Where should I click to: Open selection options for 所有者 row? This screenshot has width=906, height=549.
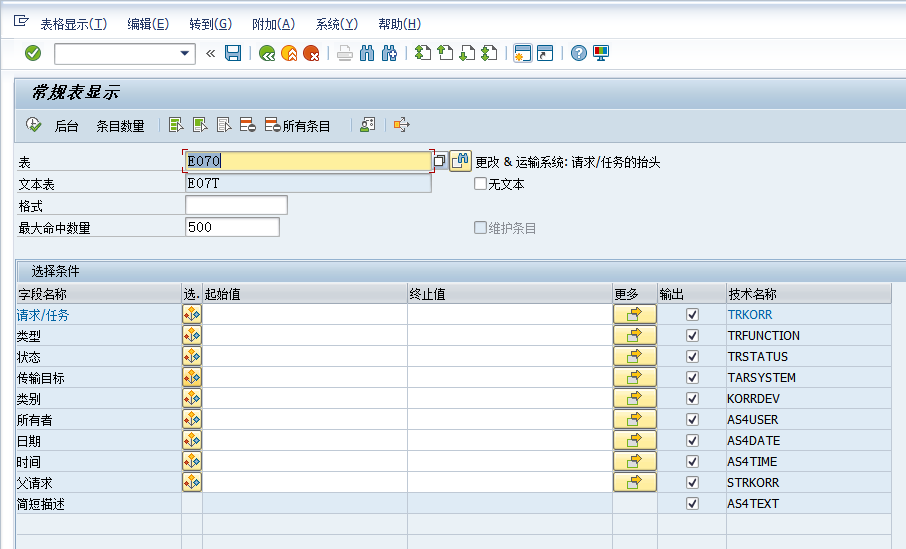point(192,420)
